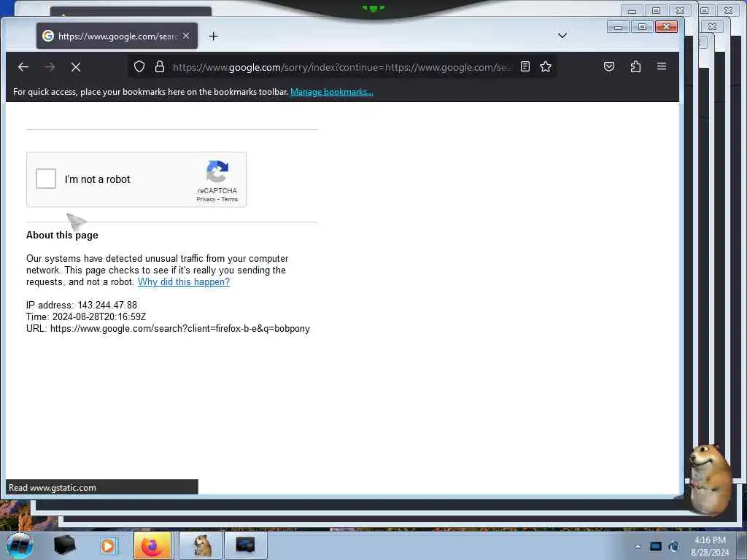Focus the address bar URL field
The width and height of the screenshot is (747, 560).
(341, 67)
